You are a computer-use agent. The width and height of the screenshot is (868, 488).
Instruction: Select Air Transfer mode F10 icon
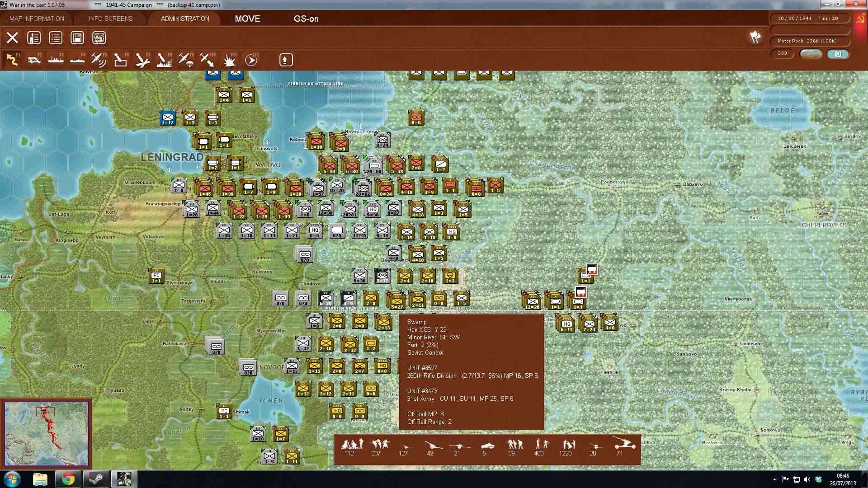coord(208,60)
